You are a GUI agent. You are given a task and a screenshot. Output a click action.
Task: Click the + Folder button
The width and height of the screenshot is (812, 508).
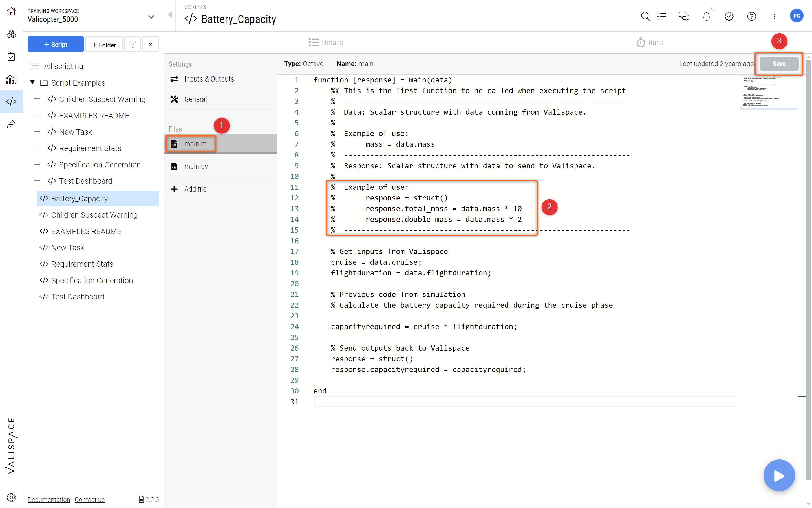pyautogui.click(x=104, y=44)
